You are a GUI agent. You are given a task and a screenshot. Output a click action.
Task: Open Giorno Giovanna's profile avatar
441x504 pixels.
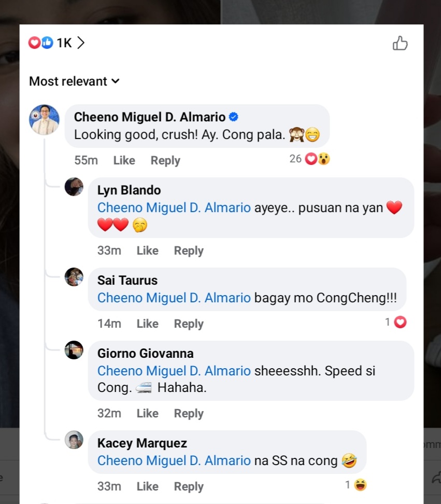pos(74,350)
